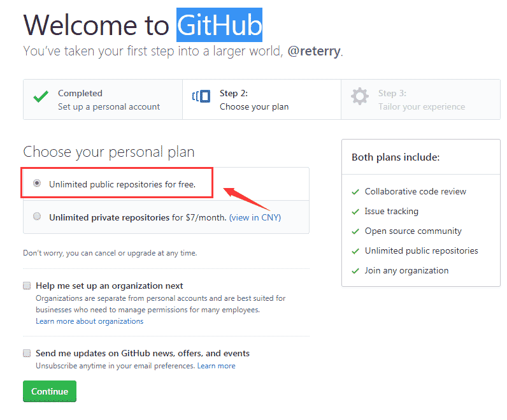Enable Help me set up an organization
This screenshot has height=420, width=507.
point(27,286)
